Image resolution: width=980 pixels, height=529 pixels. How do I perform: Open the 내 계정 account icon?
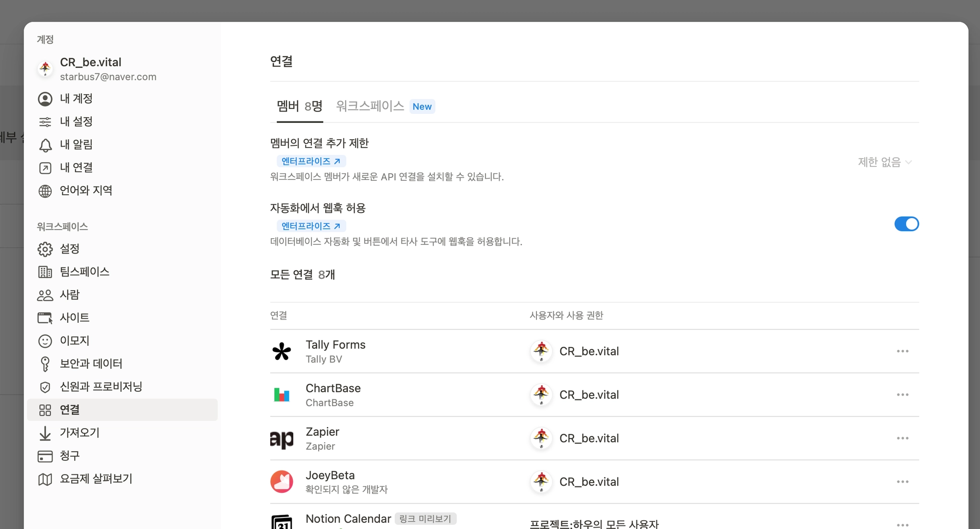(x=45, y=99)
